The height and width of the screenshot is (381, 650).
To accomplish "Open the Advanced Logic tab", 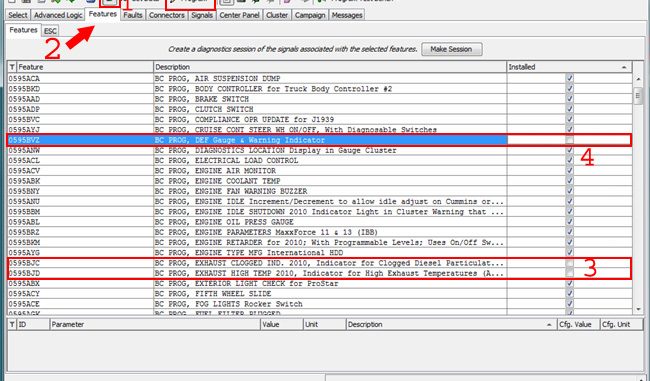I will (58, 15).
